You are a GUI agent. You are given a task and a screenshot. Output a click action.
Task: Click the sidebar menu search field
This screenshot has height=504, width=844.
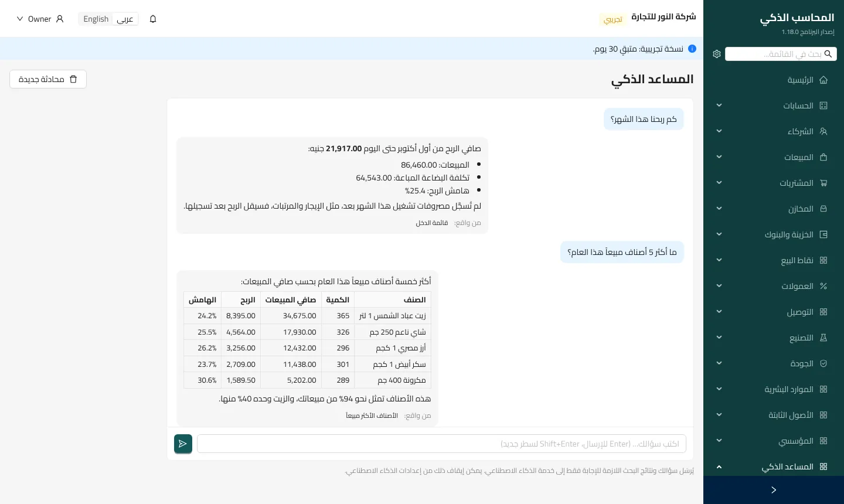(781, 54)
